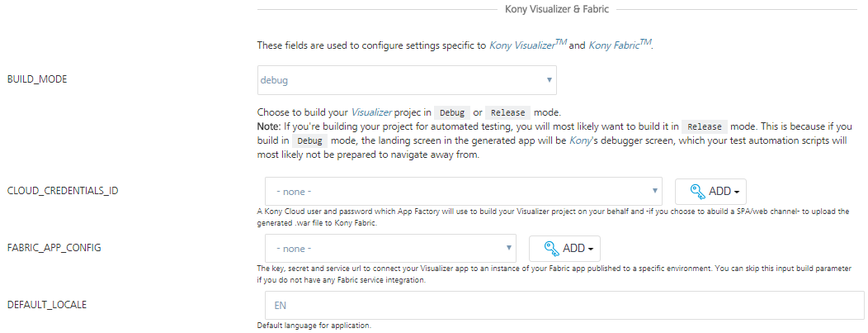The width and height of the screenshot is (868, 333).
Task: Click the key icon beside CLOUD_CREDENTIALS_ID dropdown
Action: click(696, 191)
